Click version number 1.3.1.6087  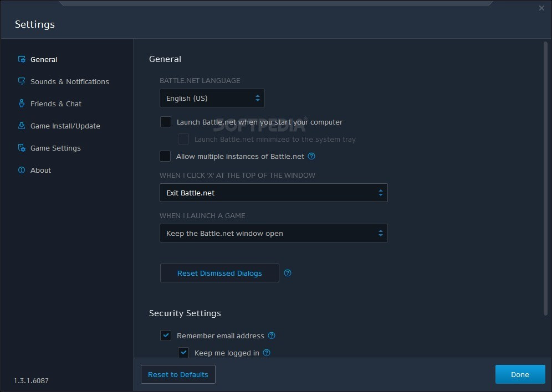click(x=32, y=380)
